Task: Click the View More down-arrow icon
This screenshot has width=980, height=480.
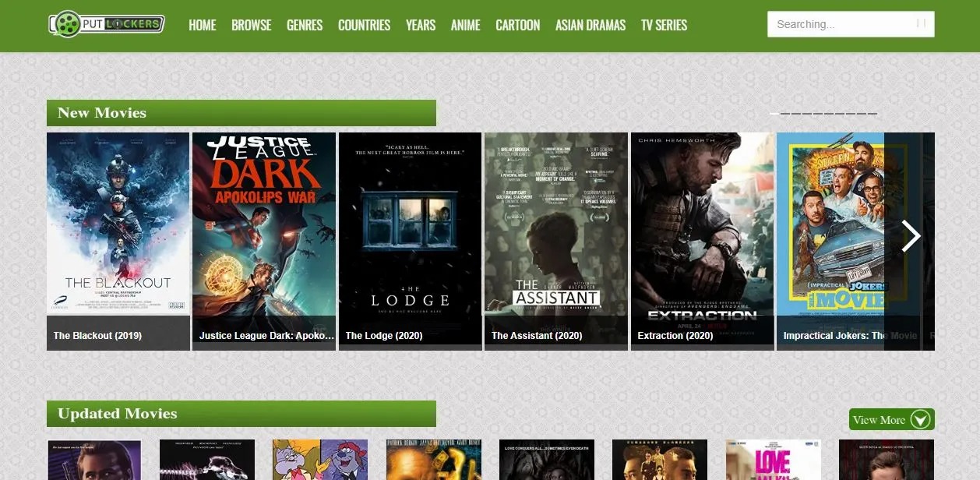Action: 920,420
